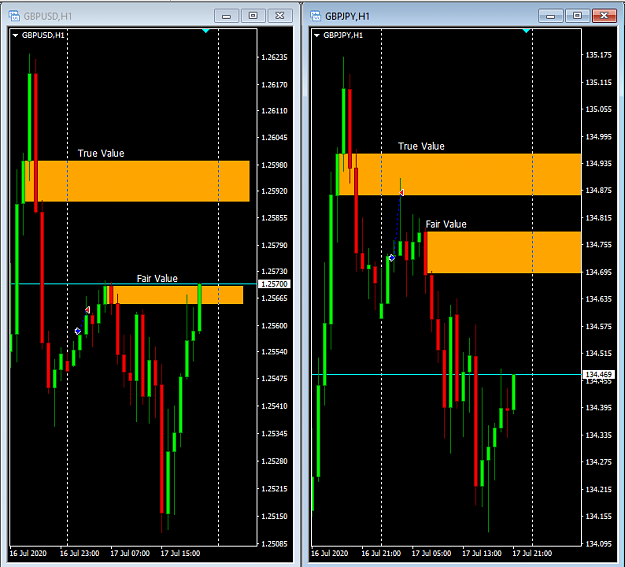Click the 16 Jul 21:00 time label
Image resolution: width=625 pixels, height=567 pixels.
(381, 553)
